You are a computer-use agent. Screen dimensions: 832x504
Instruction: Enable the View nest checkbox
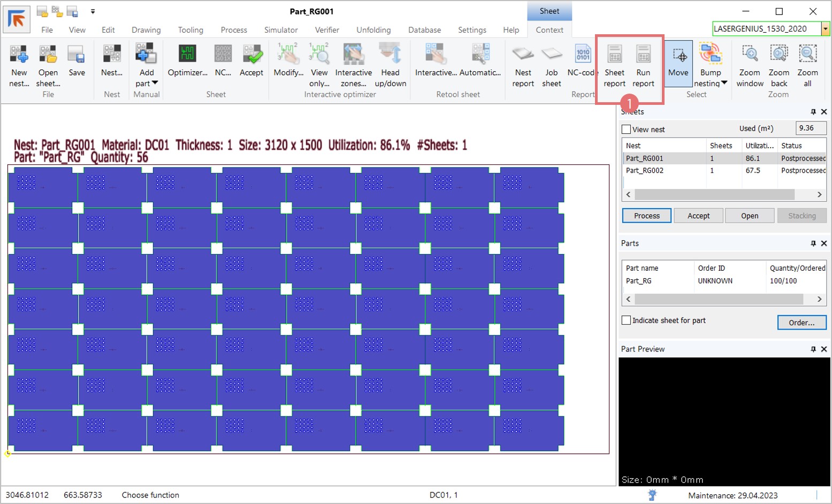pos(627,129)
